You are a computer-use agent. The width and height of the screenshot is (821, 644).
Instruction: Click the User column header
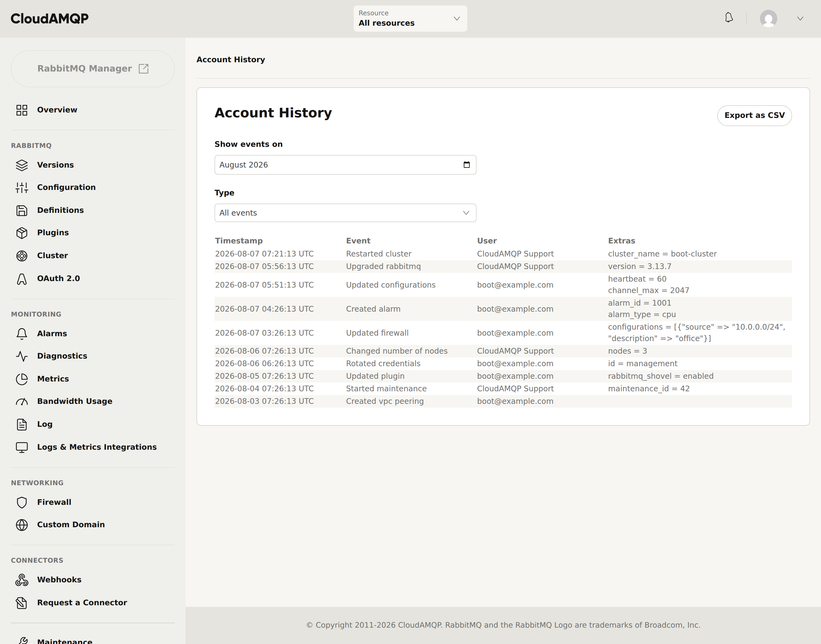(487, 241)
